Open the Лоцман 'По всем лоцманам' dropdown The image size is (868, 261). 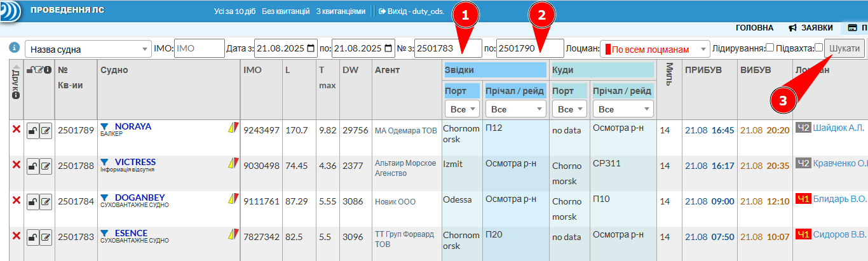654,49
